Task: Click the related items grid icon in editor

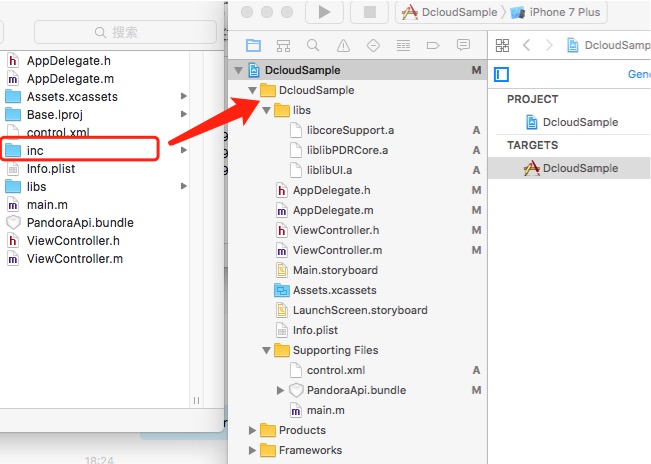Action: click(502, 45)
